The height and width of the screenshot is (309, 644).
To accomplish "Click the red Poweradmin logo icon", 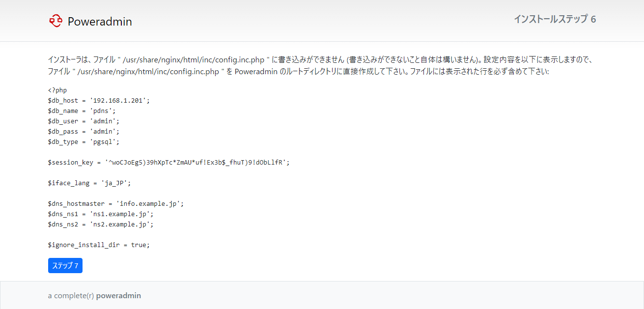I will coord(56,21).
